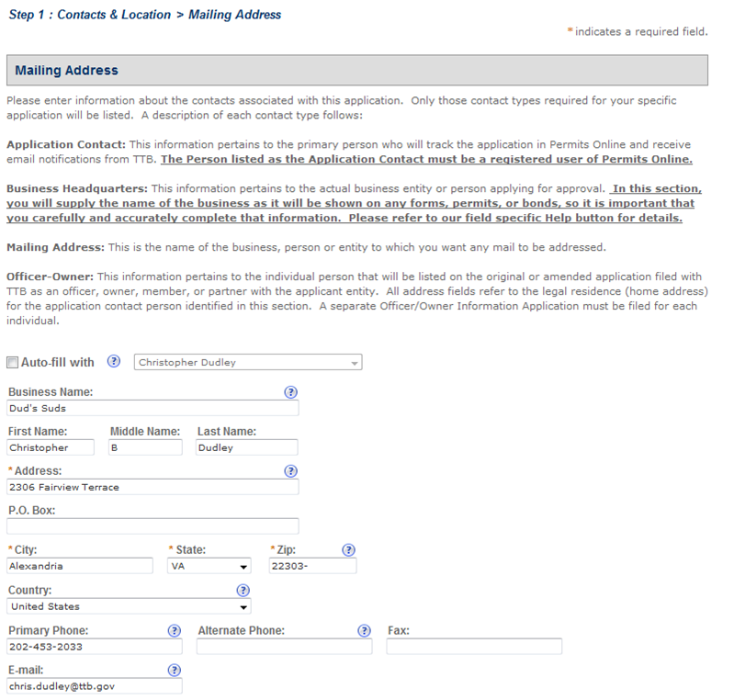The width and height of the screenshot is (734, 700).
Task: Select the First Name input field
Action: pos(51,447)
